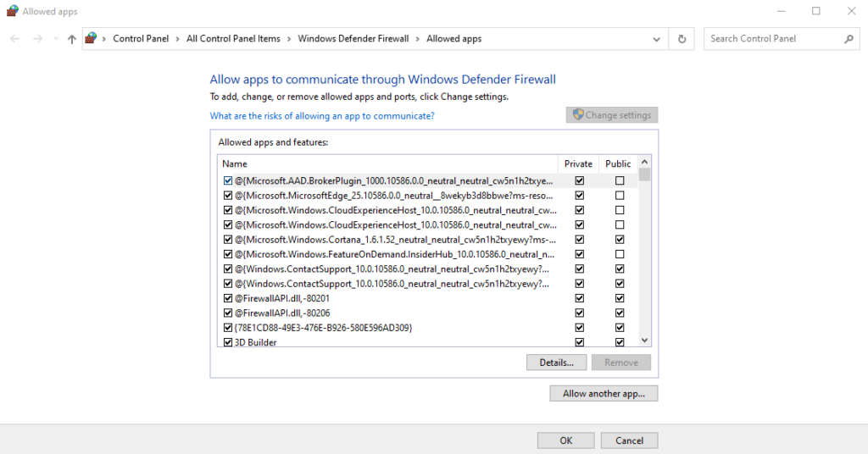Image resolution: width=868 pixels, height=454 pixels.
Task: Click the Public column header
Action: pyautogui.click(x=618, y=163)
